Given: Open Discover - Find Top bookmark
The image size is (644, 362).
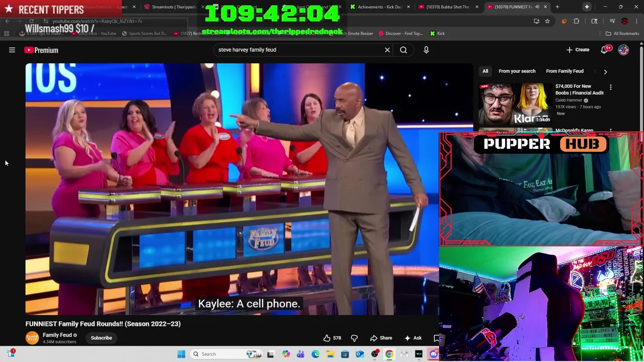Looking at the screenshot, I should (x=400, y=34).
